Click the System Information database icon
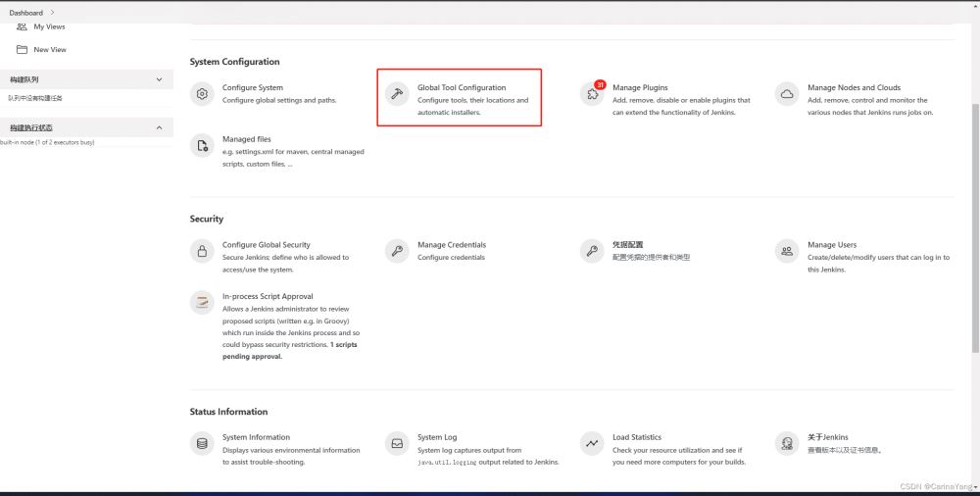The height and width of the screenshot is (496, 980). (x=202, y=443)
